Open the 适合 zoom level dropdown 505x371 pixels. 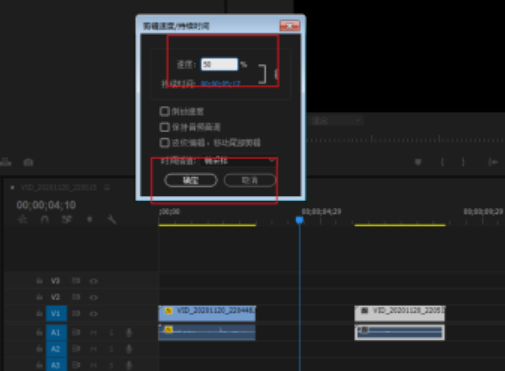click(336, 121)
